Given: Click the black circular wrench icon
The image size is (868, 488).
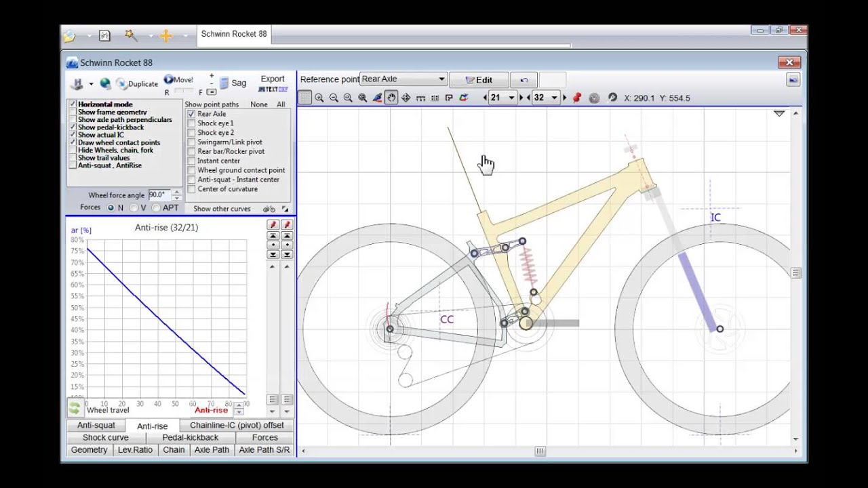Looking at the screenshot, I should tap(612, 98).
